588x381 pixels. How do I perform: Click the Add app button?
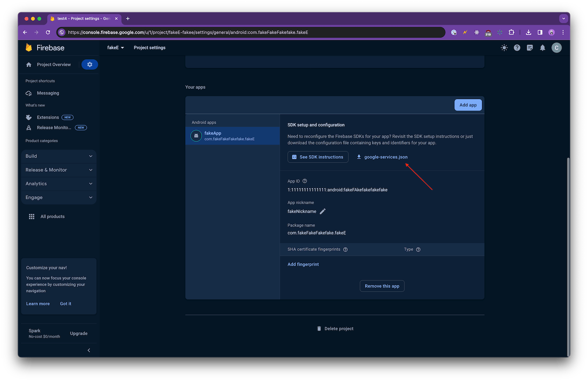(x=467, y=105)
